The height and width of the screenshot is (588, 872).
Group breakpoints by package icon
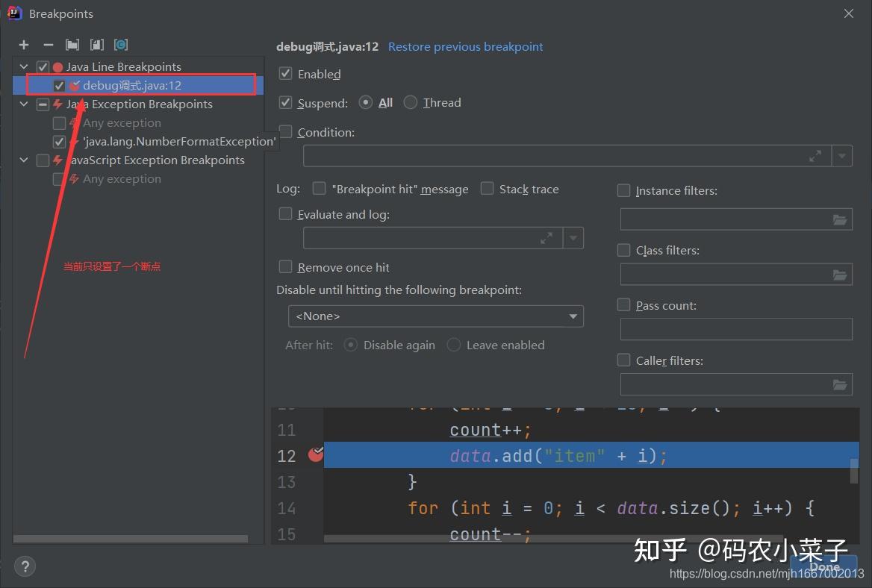96,44
